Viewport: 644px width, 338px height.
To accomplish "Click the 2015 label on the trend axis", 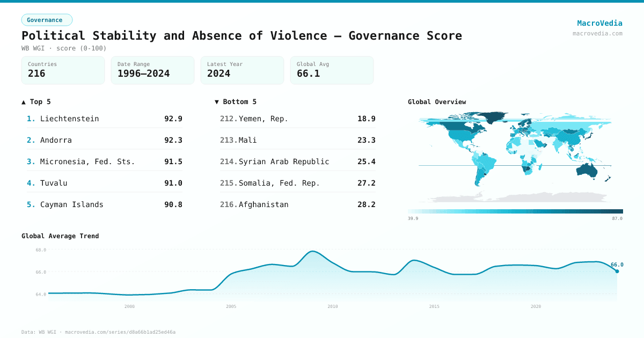I will pyautogui.click(x=434, y=306).
